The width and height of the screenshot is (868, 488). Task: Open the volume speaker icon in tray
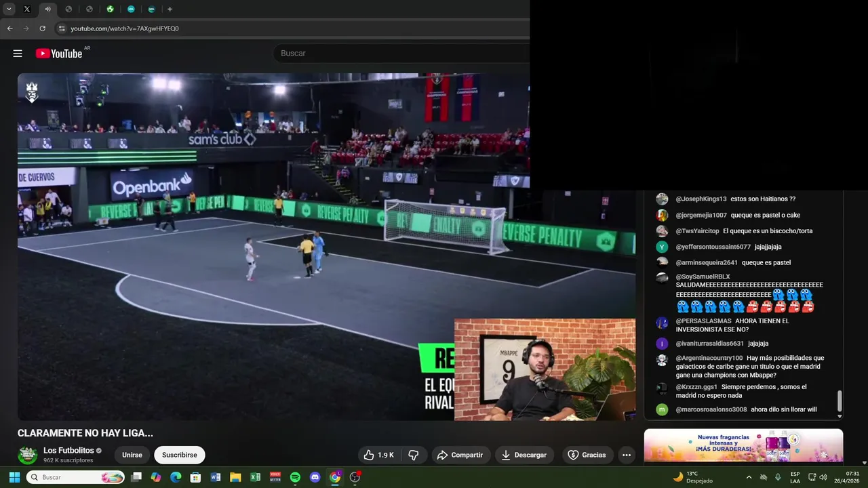823,477
